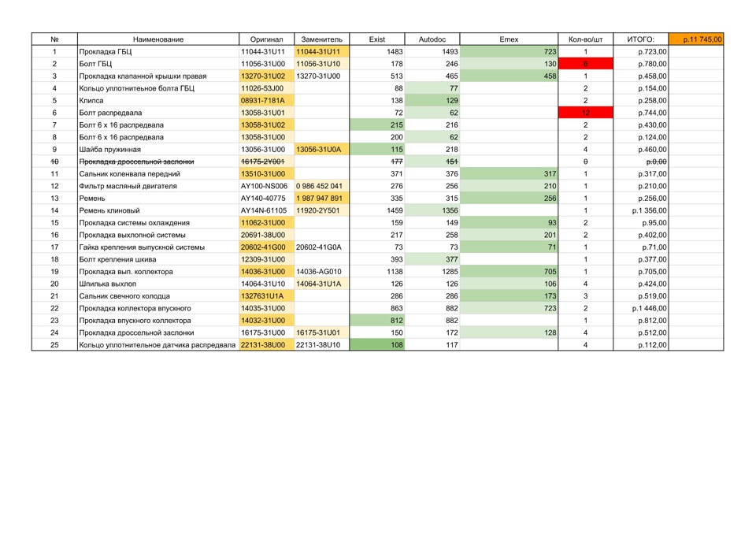
Task: Select Гайка крепления выпускной системы cell
Action: [x=158, y=247]
